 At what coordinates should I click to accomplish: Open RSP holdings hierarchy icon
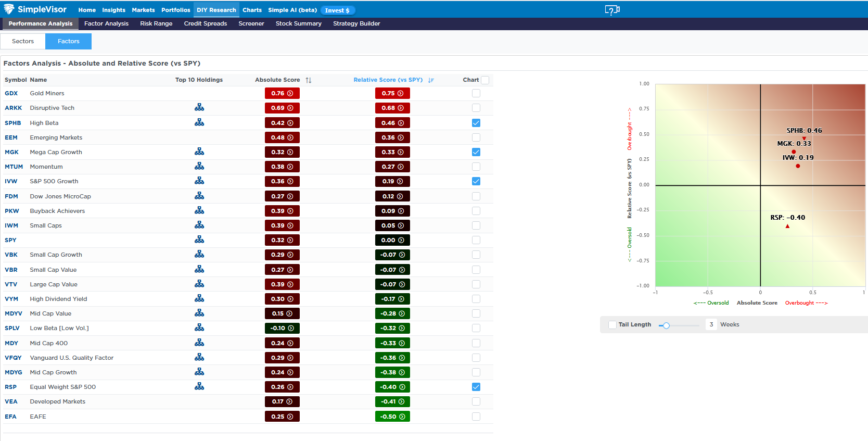click(199, 387)
